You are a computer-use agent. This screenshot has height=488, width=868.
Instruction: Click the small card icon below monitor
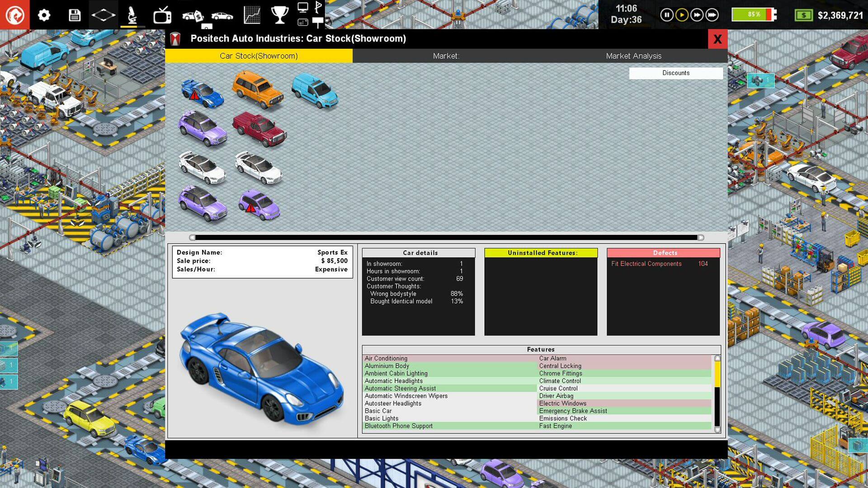point(303,22)
